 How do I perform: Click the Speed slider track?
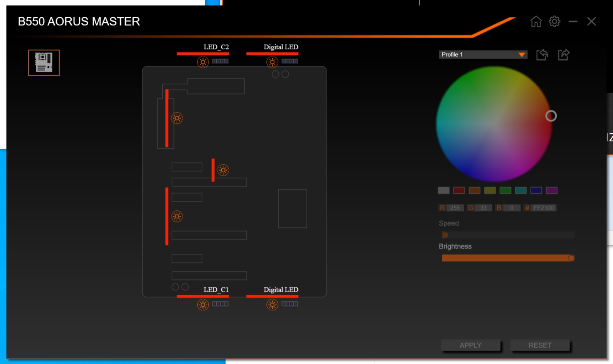pyautogui.click(x=508, y=235)
